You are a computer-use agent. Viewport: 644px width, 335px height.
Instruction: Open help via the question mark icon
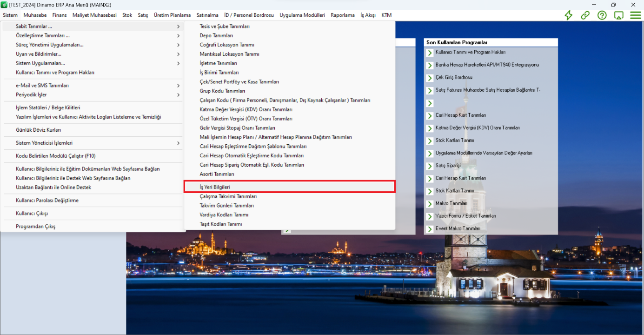coord(602,15)
